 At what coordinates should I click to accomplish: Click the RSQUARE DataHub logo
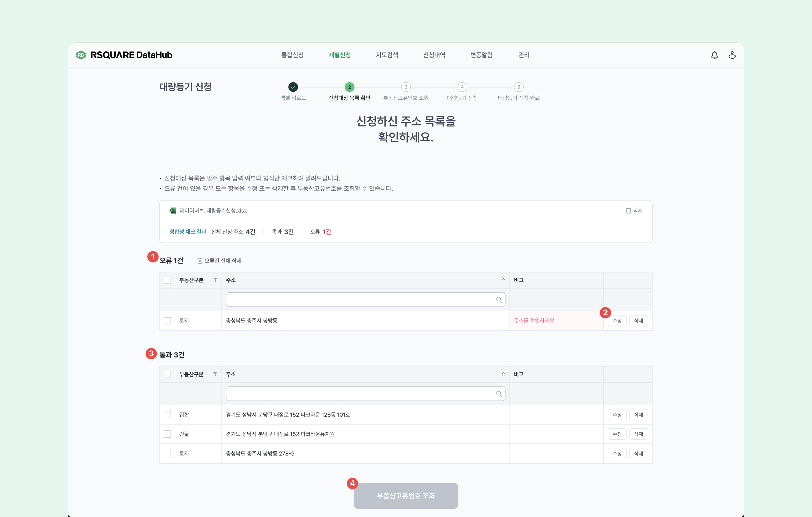pos(124,55)
